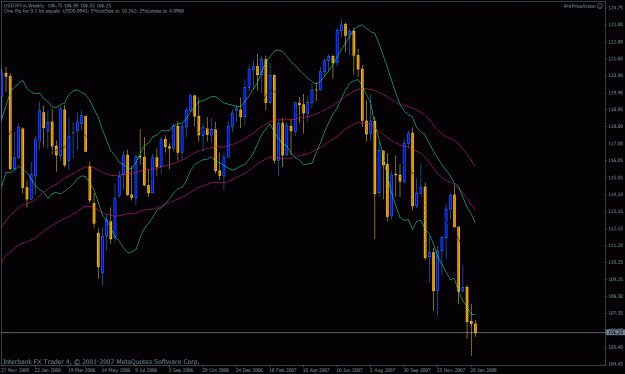The image size is (625, 374).
Task: Click the 20 Jan 2008 date label
Action: 483,370
